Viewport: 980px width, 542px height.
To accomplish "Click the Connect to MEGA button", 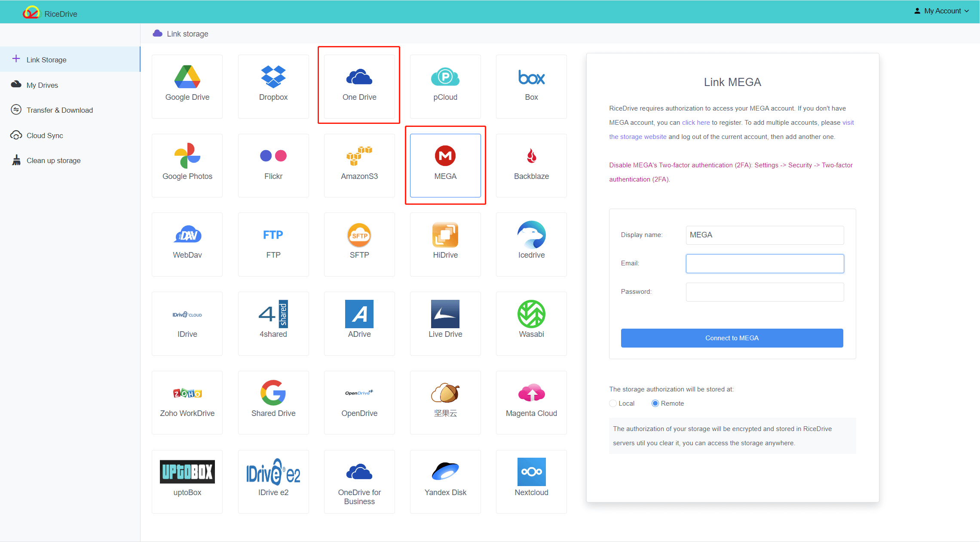I will pos(731,338).
